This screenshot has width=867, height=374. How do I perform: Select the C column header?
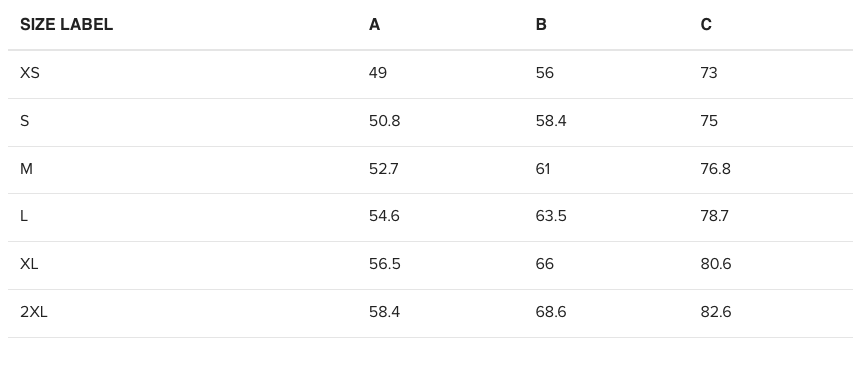click(706, 25)
